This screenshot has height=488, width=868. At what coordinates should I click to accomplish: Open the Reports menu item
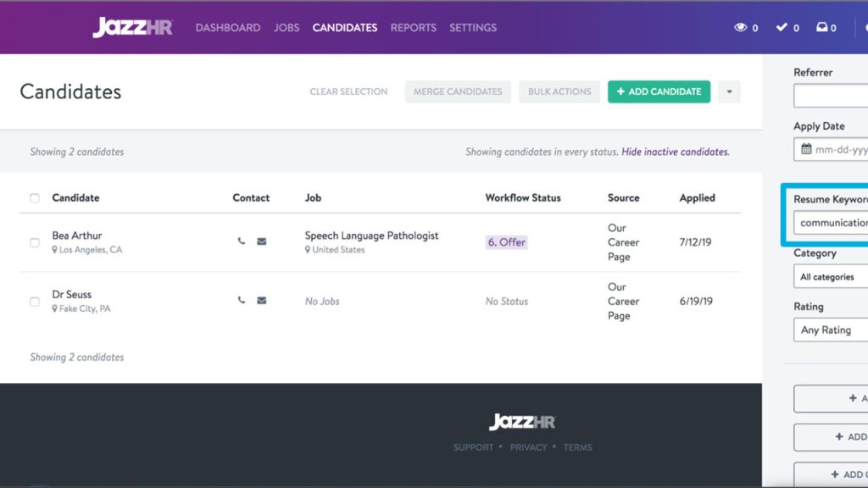coord(413,28)
